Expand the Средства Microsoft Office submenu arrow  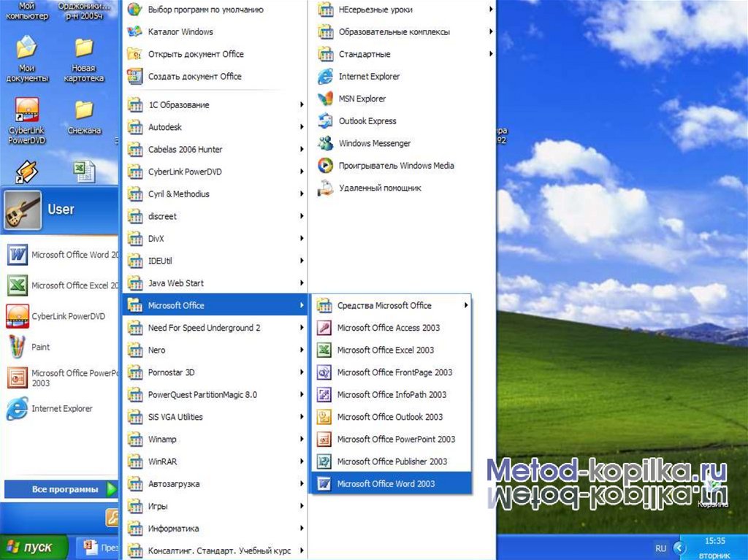466,305
